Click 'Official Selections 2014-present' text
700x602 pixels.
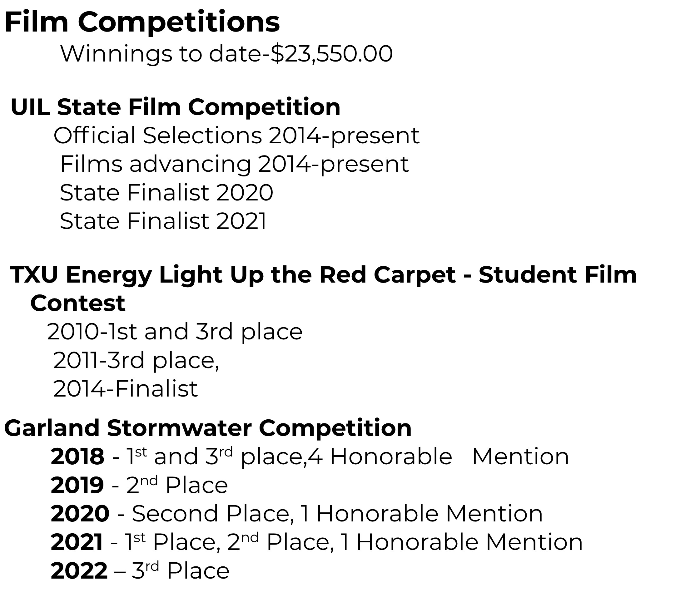[236, 136]
